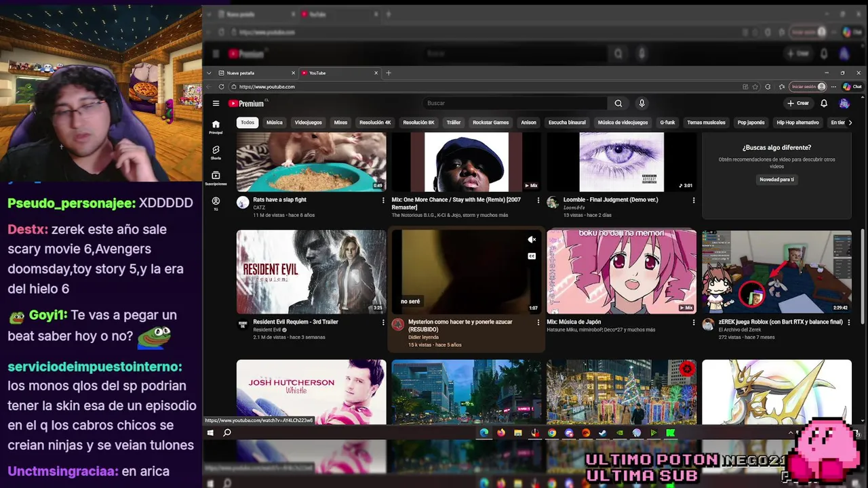This screenshot has height=488, width=868.
Task: Close the YouTube browser tab
Action: 376,73
